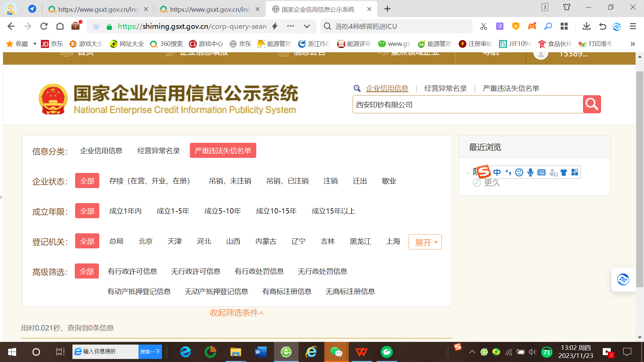Screen dimensions: 644x362
Task: Close the 国家企业信用信息公示系统 tab
Action: coord(369,9)
